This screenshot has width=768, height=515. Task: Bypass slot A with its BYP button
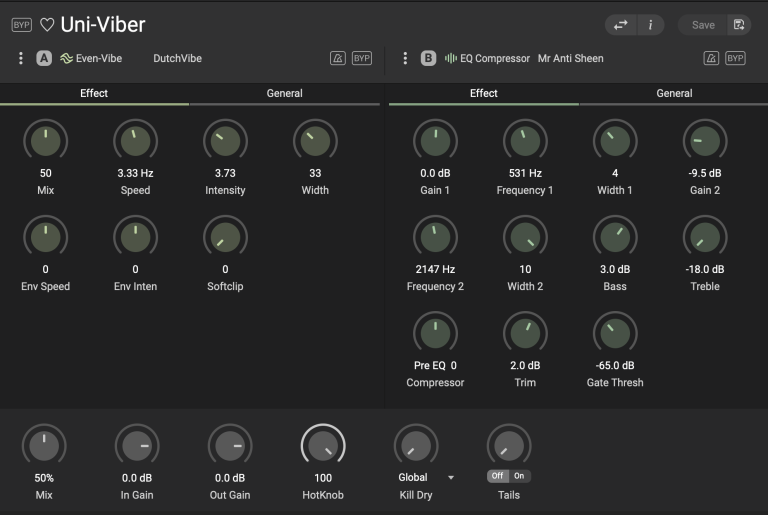coord(362,58)
